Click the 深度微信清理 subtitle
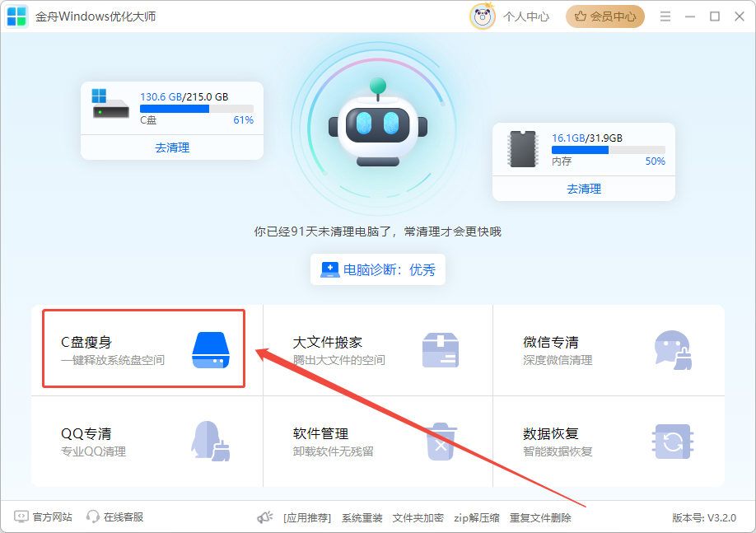This screenshot has height=533, width=756. point(558,360)
